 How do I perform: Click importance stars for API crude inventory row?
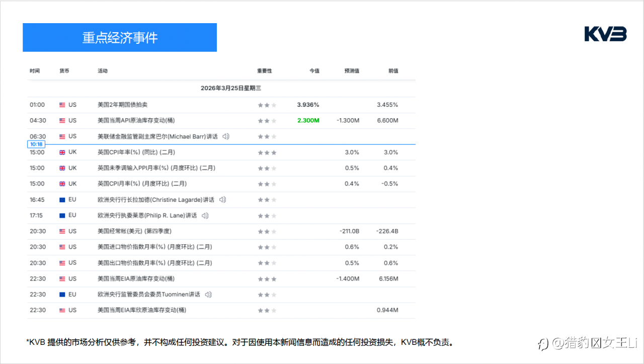point(267,121)
